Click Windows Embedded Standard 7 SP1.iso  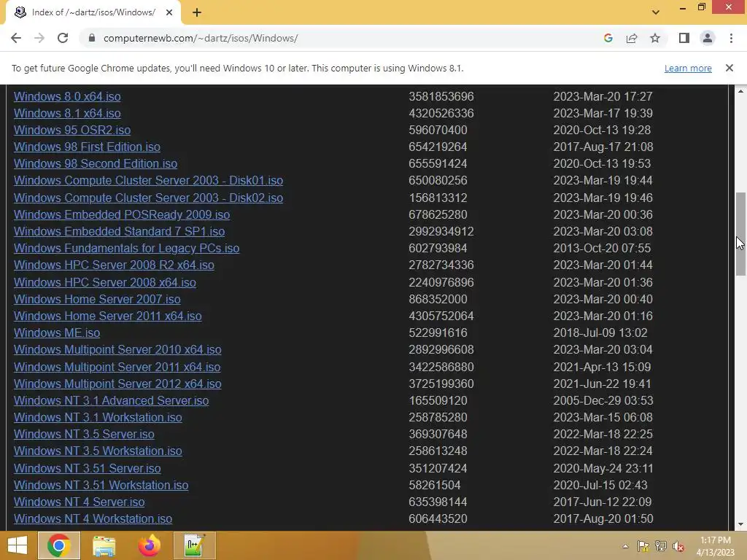(x=119, y=231)
